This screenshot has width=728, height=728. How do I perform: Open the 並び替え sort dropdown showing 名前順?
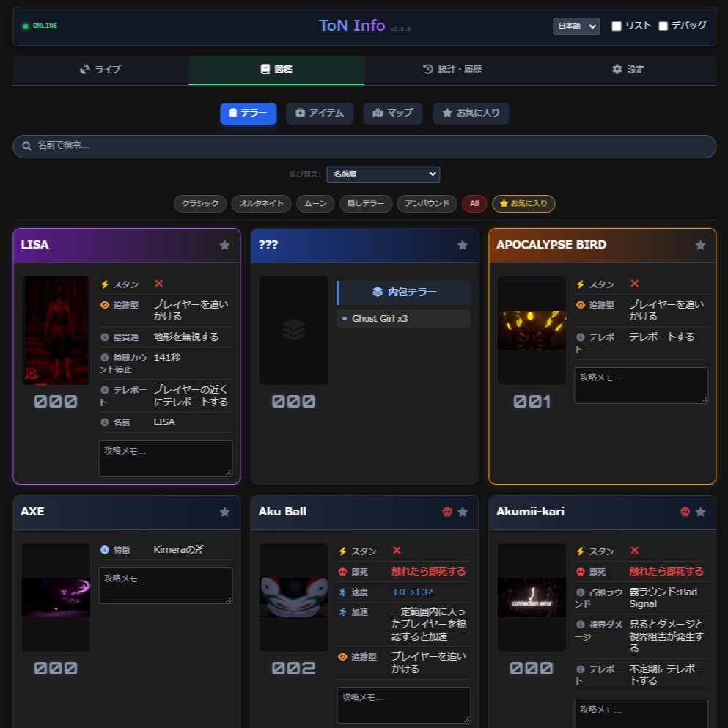383,174
